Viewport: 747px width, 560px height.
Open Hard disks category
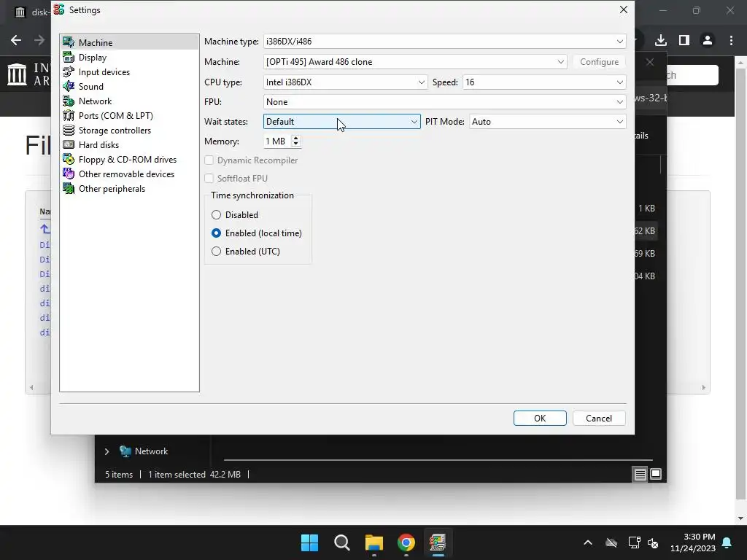pyautogui.click(x=98, y=145)
